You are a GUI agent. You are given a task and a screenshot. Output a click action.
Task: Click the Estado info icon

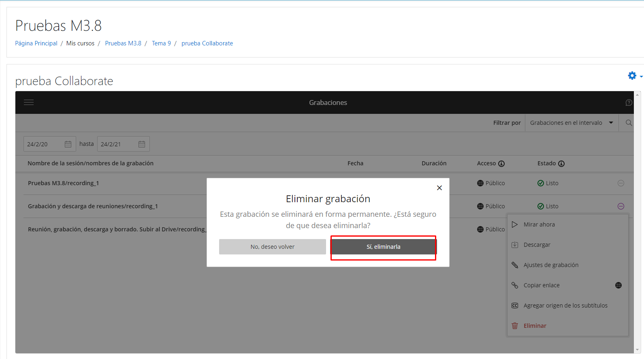point(561,164)
